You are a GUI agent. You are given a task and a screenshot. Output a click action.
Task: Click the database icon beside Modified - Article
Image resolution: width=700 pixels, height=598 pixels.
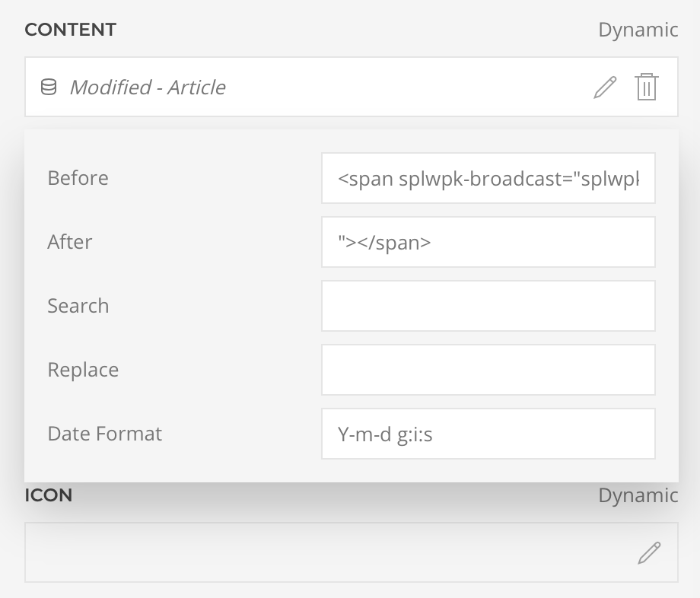coord(48,87)
